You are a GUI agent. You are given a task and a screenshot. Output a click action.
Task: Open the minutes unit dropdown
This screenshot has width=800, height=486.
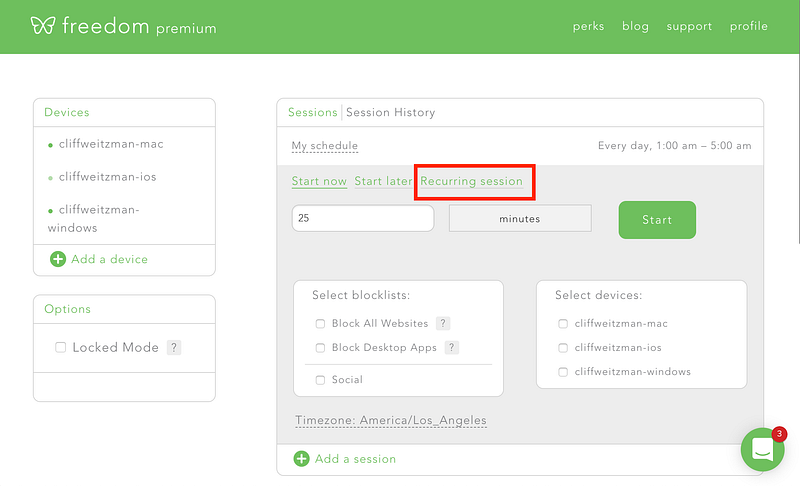coord(520,218)
